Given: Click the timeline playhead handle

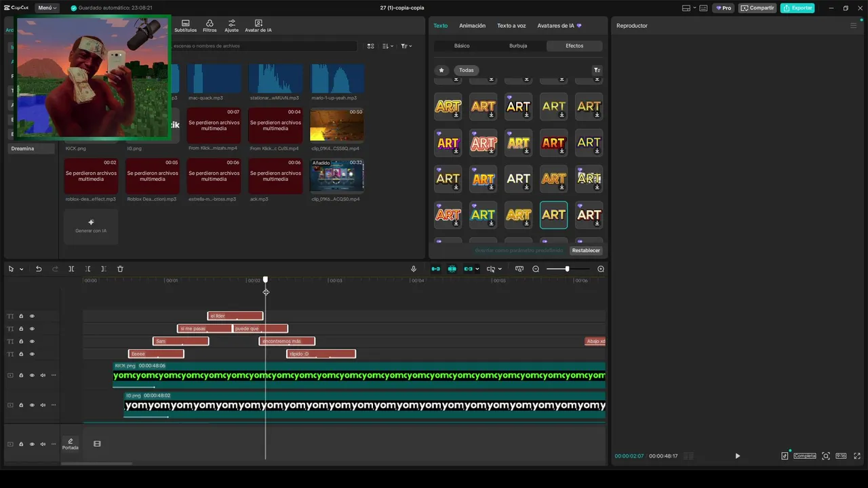Looking at the screenshot, I should [265, 279].
